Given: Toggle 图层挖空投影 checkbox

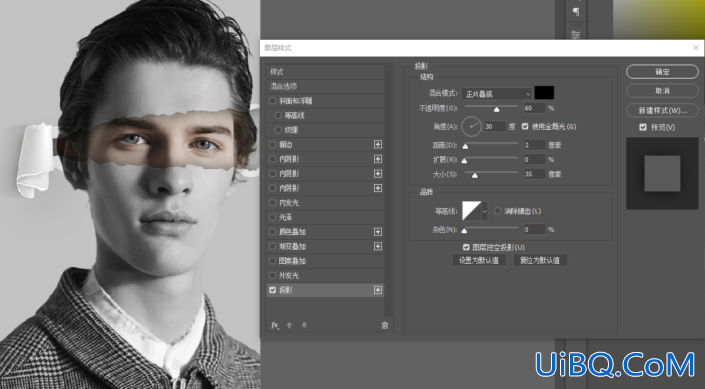Looking at the screenshot, I should coord(466,247).
